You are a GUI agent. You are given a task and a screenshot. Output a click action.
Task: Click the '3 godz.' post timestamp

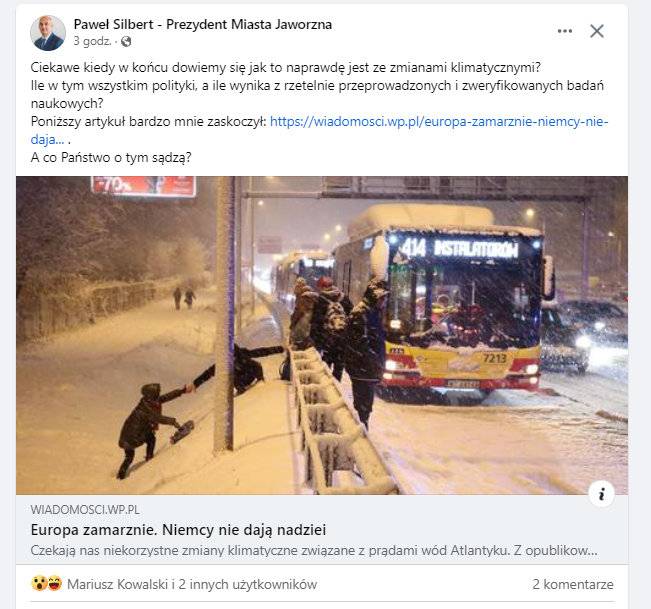pos(92,42)
